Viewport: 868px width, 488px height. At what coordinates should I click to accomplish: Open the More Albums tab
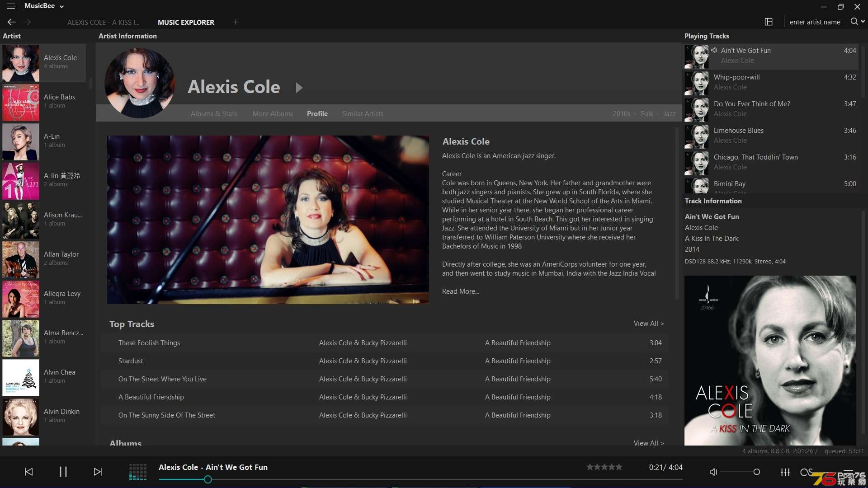point(273,114)
